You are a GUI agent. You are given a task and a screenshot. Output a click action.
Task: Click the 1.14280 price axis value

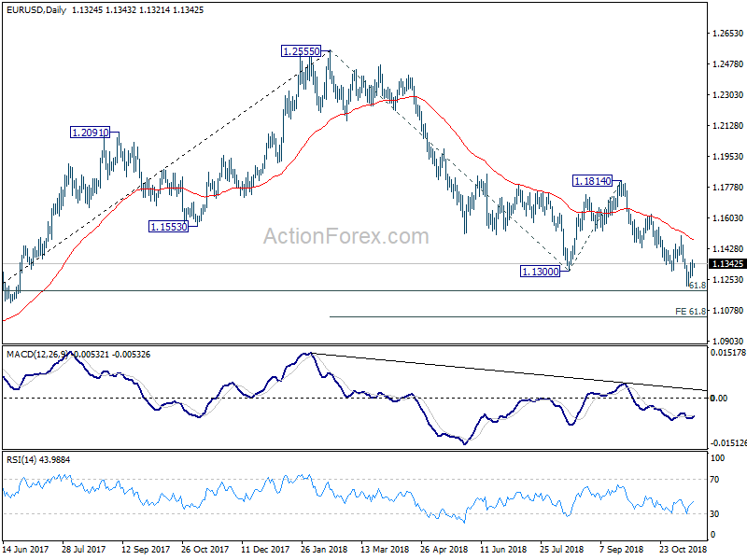click(x=727, y=249)
